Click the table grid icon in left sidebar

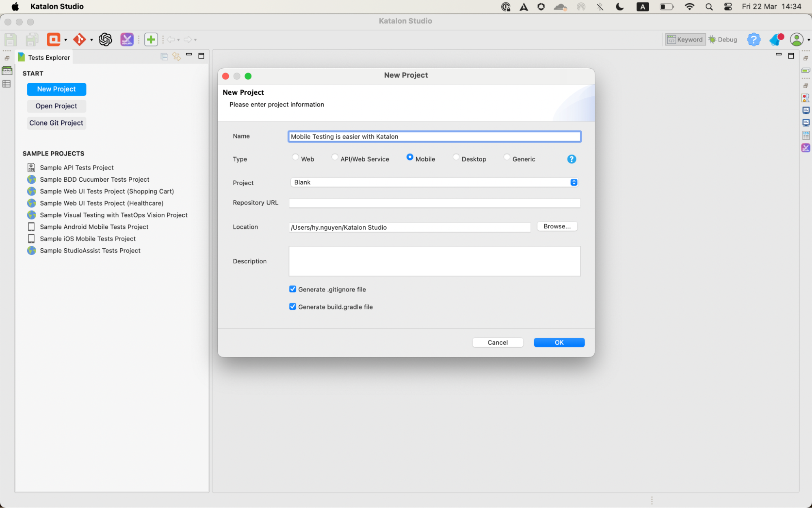point(6,84)
